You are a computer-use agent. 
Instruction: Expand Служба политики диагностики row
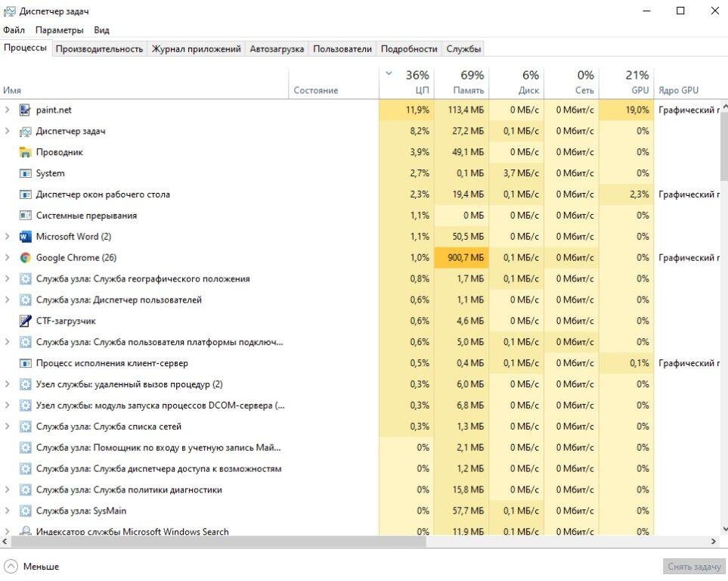[x=7, y=490]
